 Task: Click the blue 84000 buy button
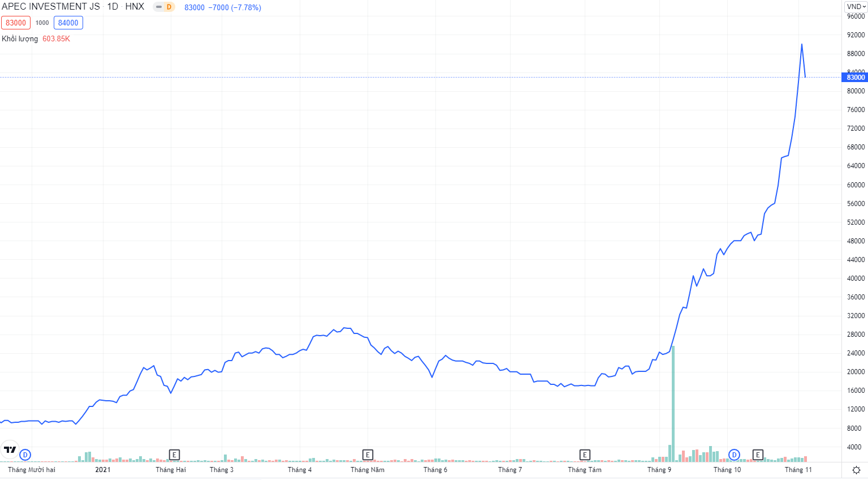(68, 23)
